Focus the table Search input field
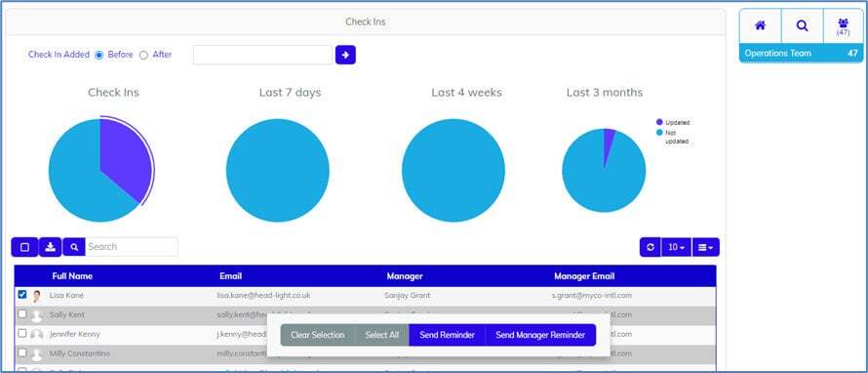Viewport: 868px width, 373px height. click(132, 247)
